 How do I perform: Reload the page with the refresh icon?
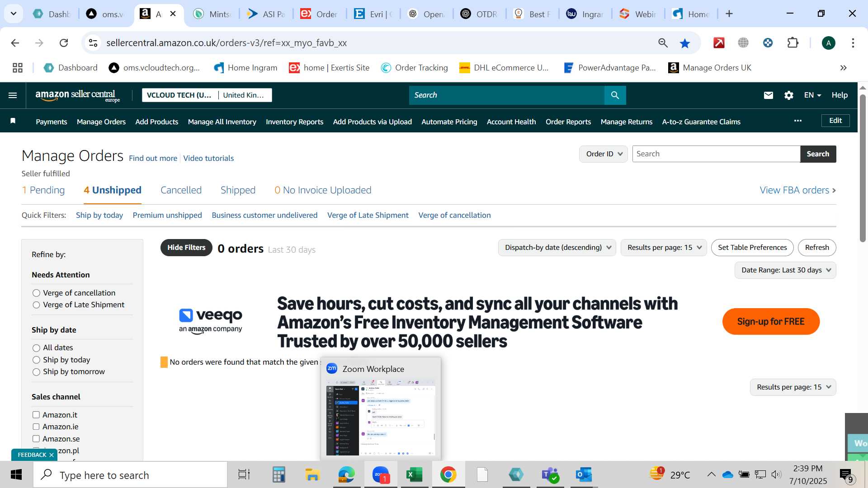click(64, 43)
